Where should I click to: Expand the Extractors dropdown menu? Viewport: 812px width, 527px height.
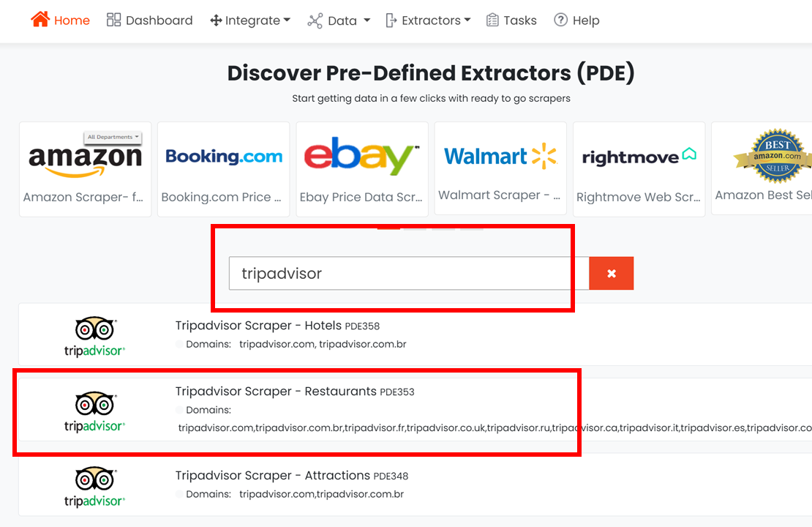428,20
